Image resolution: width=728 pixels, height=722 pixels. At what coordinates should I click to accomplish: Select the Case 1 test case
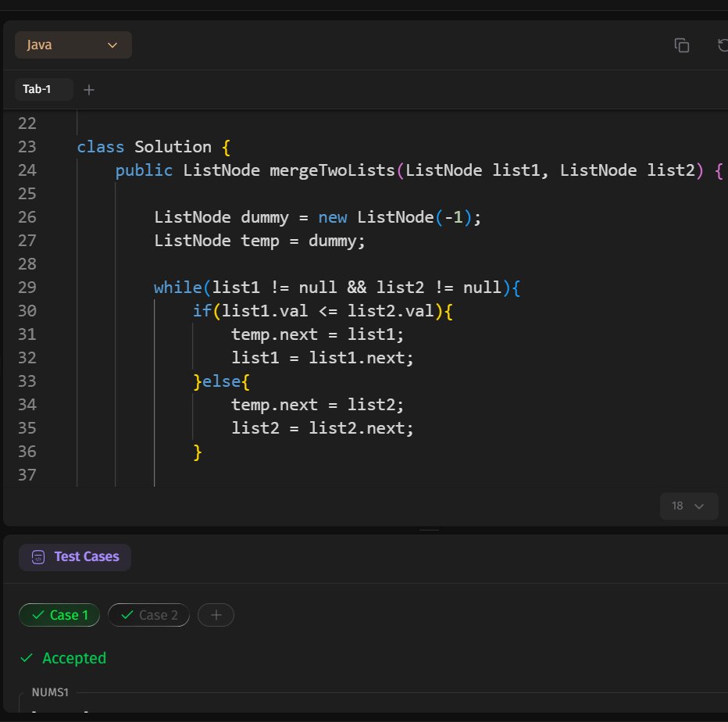point(59,615)
